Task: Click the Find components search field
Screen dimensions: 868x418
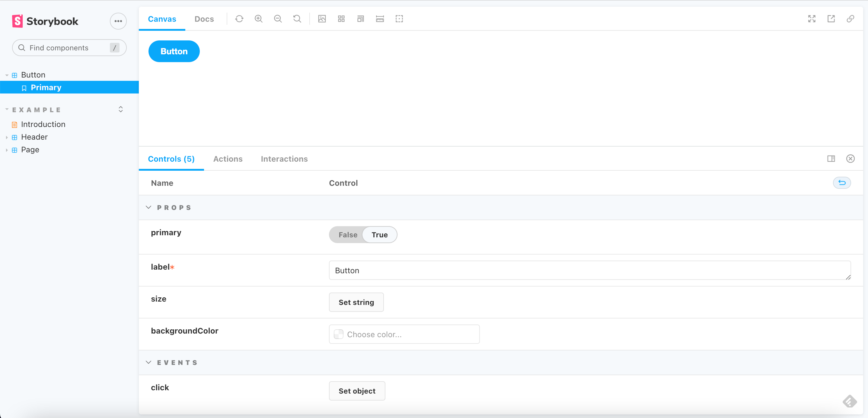Action: tap(69, 48)
